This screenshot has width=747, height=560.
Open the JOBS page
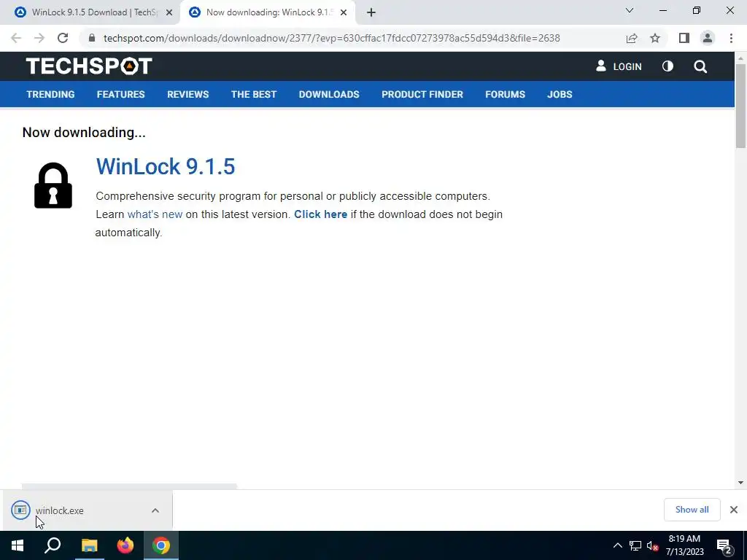pyautogui.click(x=560, y=94)
